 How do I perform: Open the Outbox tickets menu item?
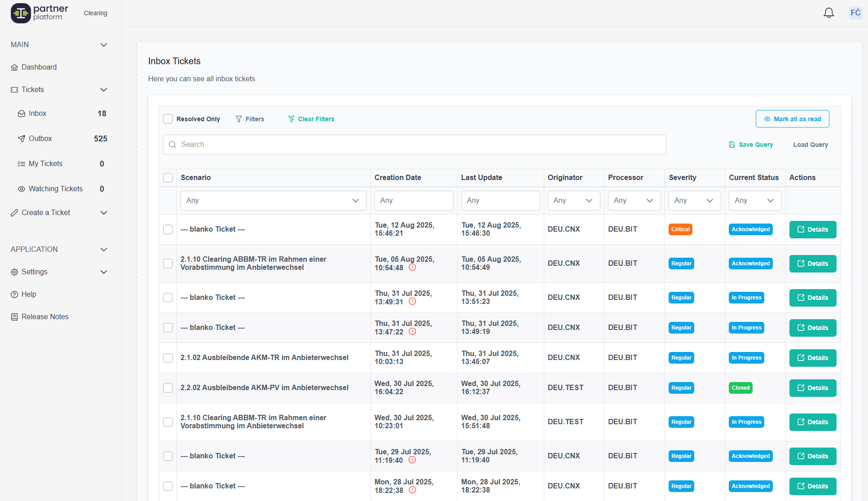click(40, 139)
